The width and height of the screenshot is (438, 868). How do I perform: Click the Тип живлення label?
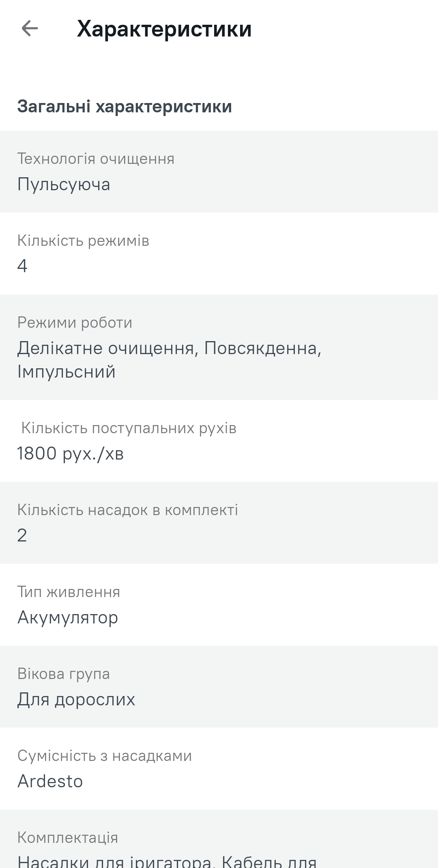click(x=69, y=592)
